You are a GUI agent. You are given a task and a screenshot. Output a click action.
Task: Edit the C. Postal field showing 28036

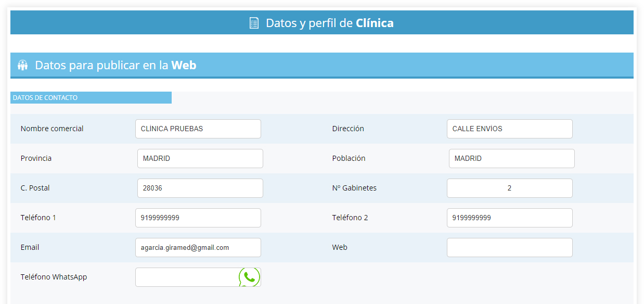[x=200, y=188]
